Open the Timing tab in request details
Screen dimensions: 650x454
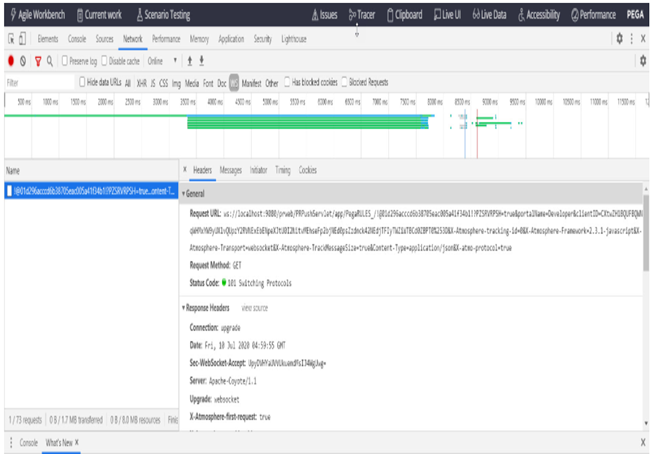click(x=283, y=170)
